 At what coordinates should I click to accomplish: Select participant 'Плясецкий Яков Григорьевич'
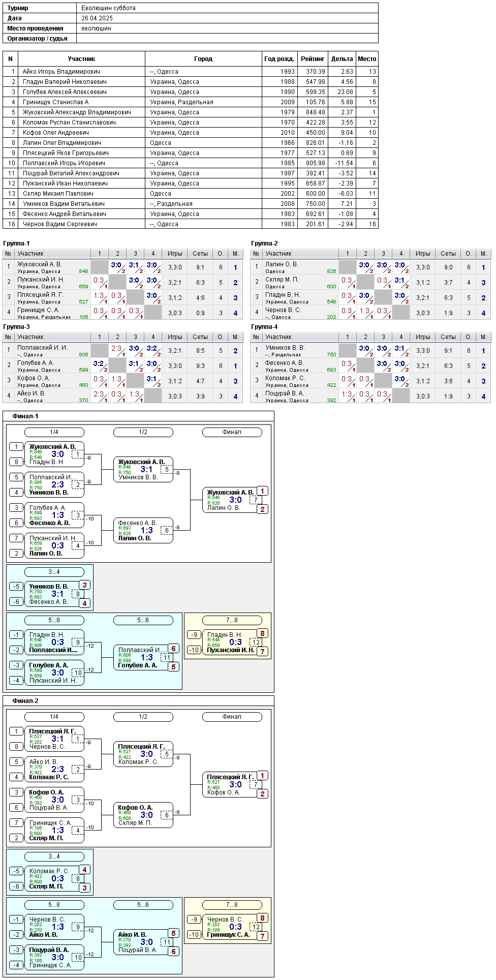coord(66,153)
